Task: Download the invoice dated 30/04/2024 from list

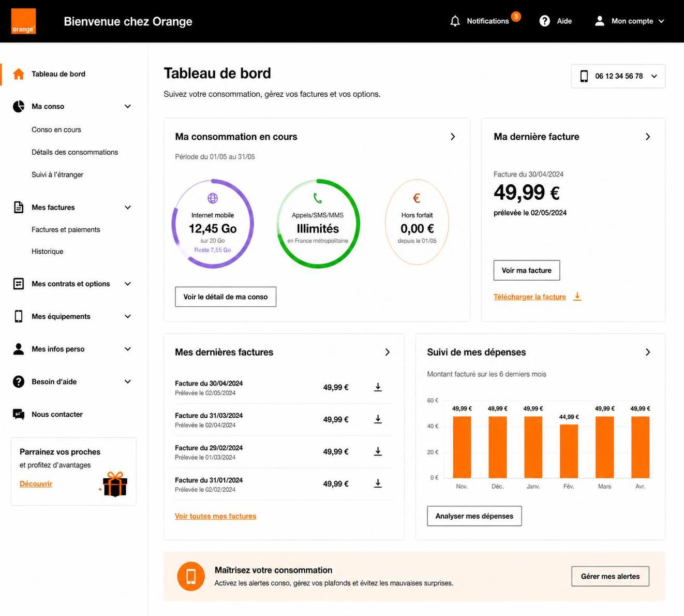Action: [x=378, y=387]
